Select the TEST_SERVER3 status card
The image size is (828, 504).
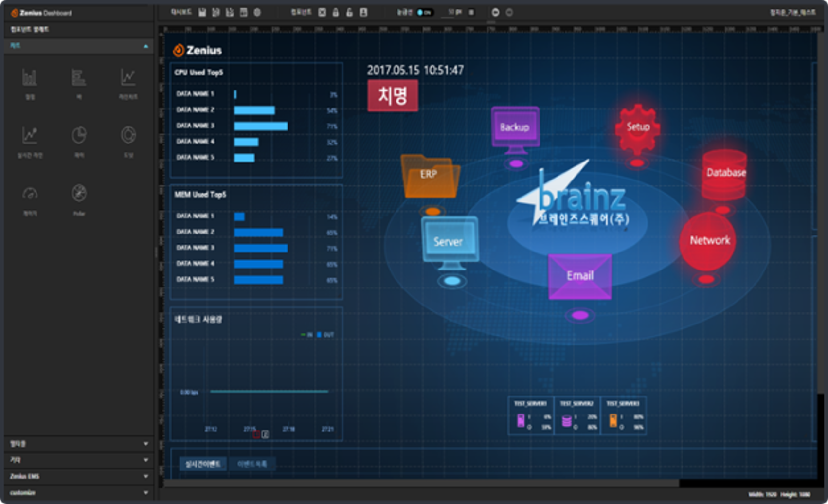pyautogui.click(x=623, y=416)
